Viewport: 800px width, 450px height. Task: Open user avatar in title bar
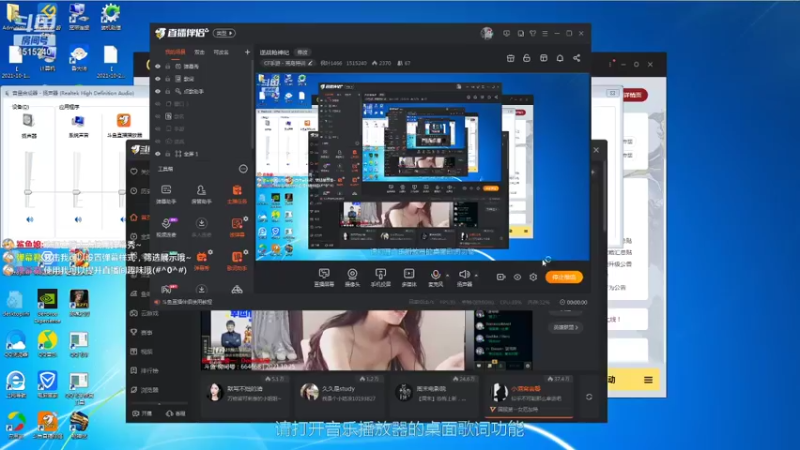pos(487,33)
